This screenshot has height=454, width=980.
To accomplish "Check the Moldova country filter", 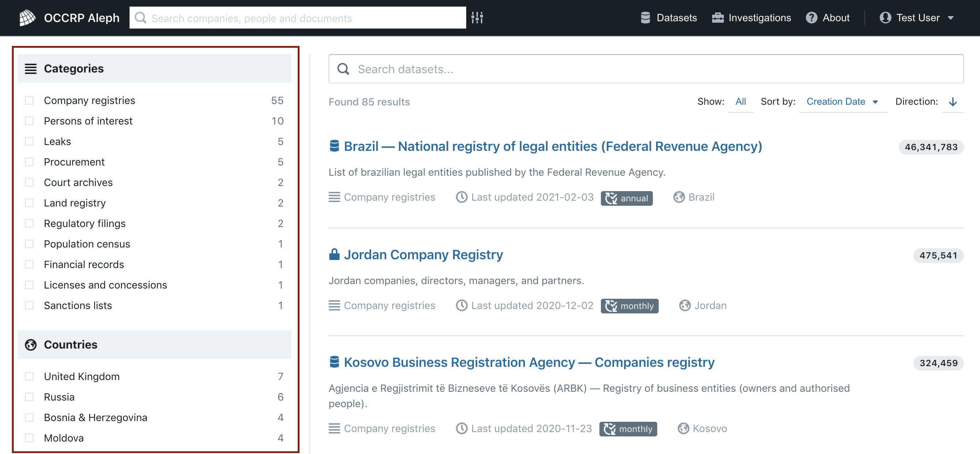I will tap(29, 438).
